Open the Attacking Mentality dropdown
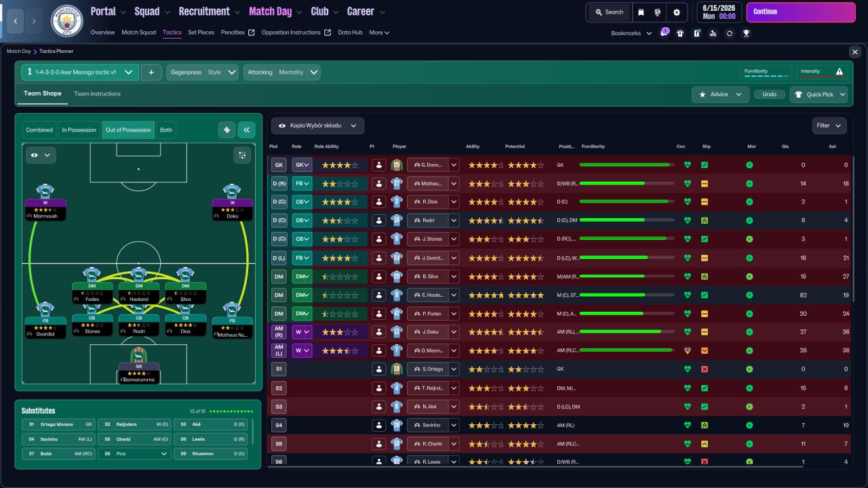 281,72
